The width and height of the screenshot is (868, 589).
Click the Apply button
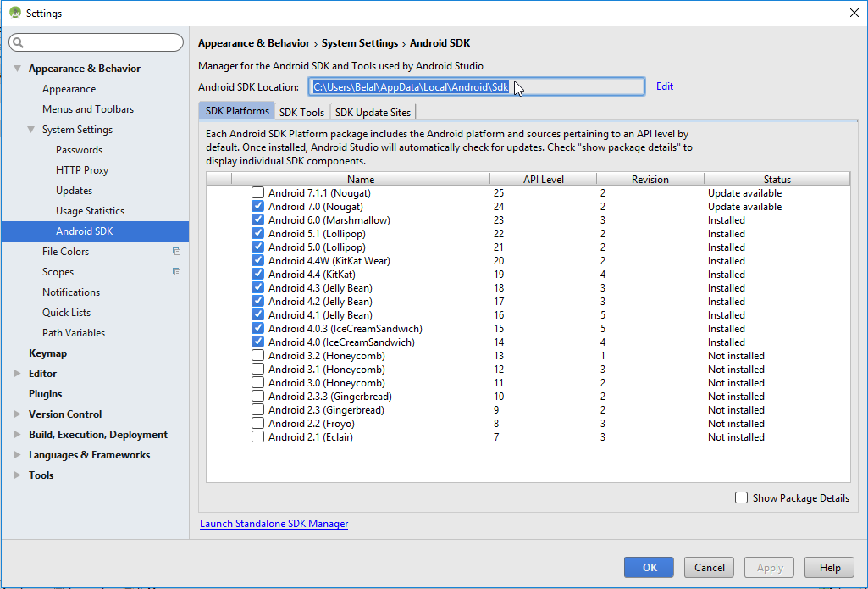tap(770, 568)
